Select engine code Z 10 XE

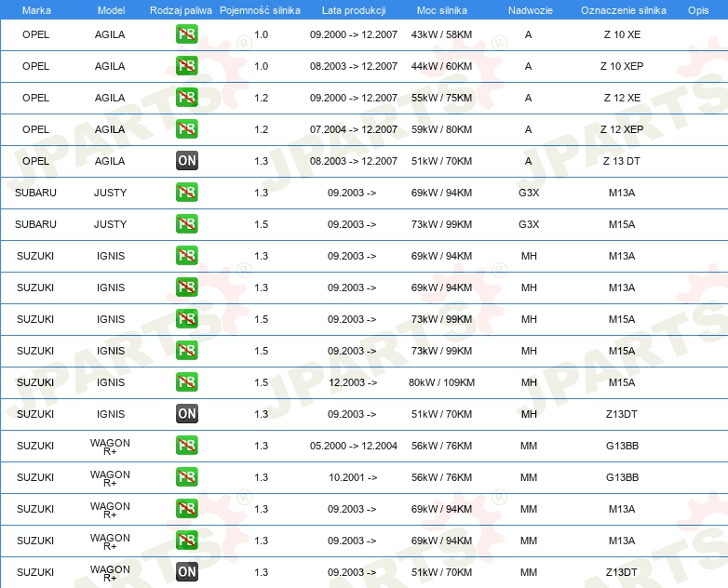tap(622, 34)
